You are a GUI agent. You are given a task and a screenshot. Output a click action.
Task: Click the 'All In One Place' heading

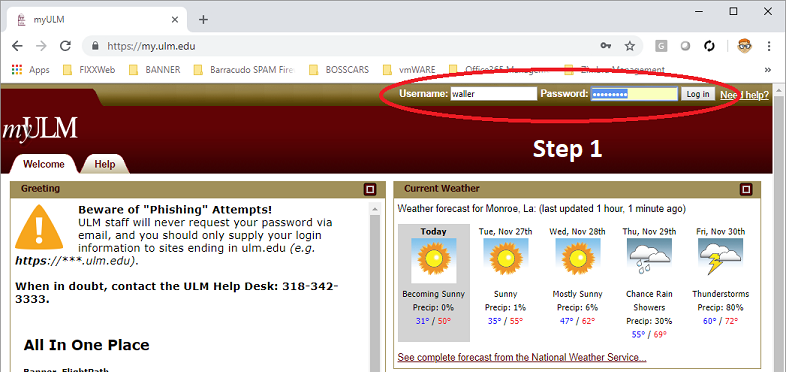coord(86,345)
